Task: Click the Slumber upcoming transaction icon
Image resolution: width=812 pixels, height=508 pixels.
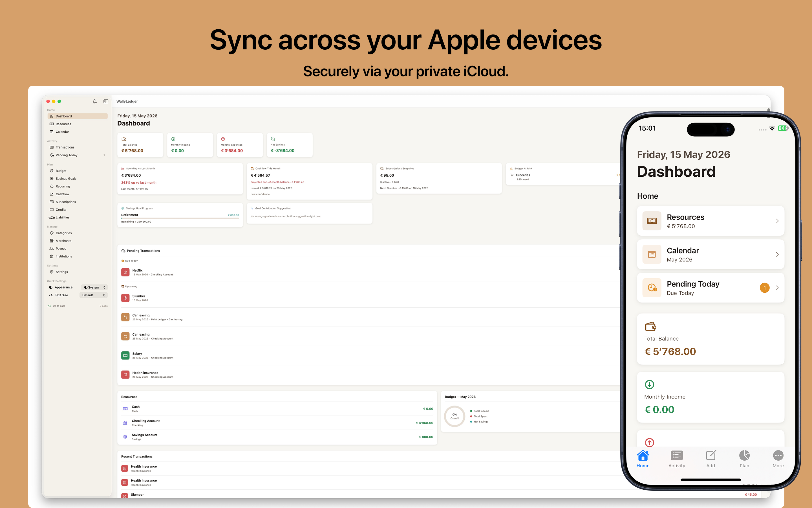Action: click(x=125, y=298)
